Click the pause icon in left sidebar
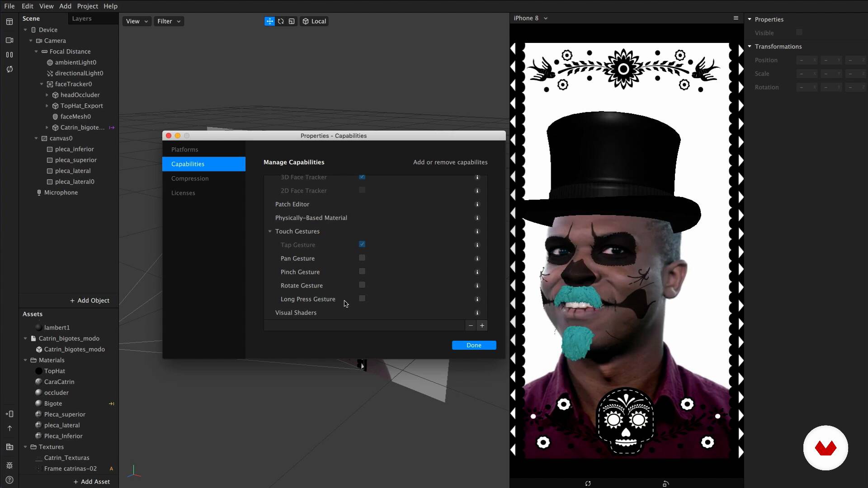The width and height of the screenshot is (868, 488). pos(9,55)
